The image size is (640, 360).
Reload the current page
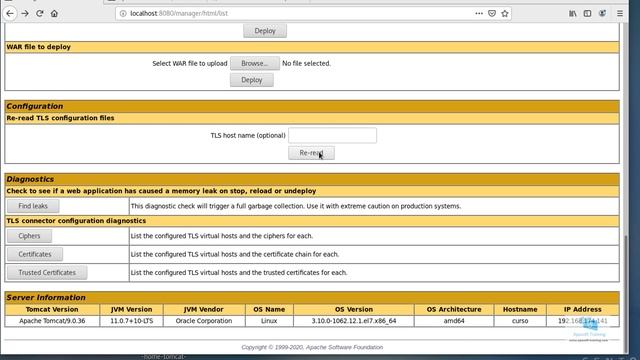[x=40, y=13]
